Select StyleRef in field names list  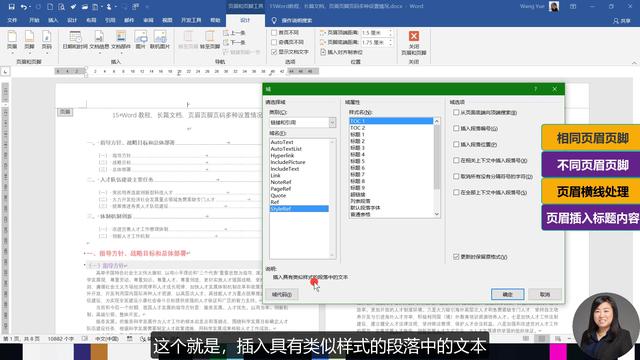coord(299,209)
